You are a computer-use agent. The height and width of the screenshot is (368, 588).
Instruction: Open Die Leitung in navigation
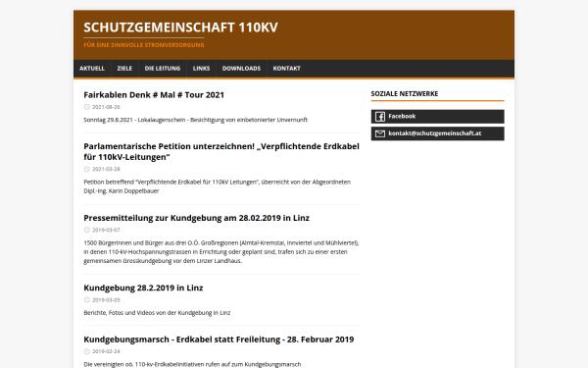(x=163, y=69)
